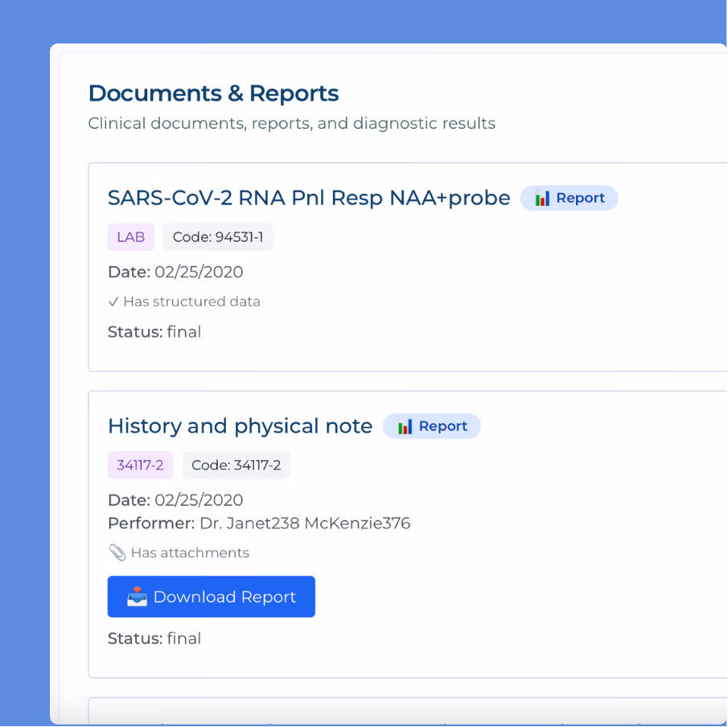This screenshot has height=727, width=728.
Task: Click the Clinical documents subtitle text
Action: coord(291,124)
